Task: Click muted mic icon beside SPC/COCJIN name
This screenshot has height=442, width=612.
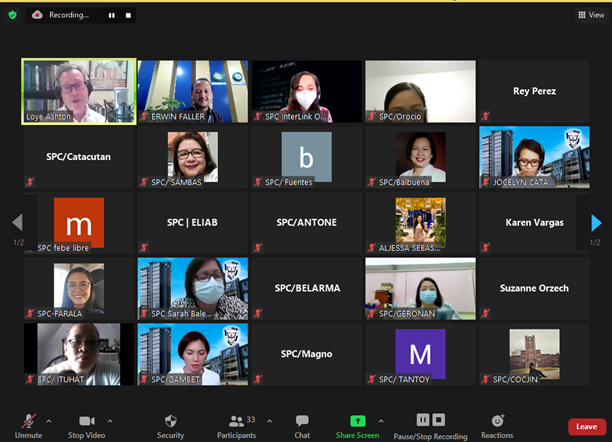Action: (486, 379)
